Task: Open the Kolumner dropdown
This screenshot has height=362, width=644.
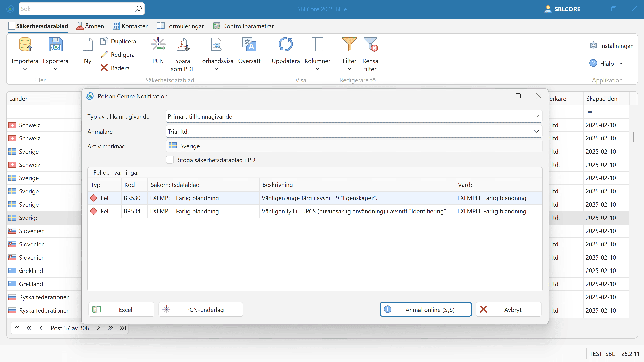Action: click(x=317, y=69)
